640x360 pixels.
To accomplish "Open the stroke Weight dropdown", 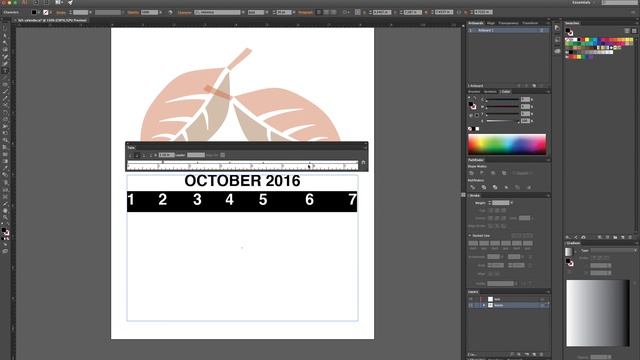I will [x=511, y=203].
